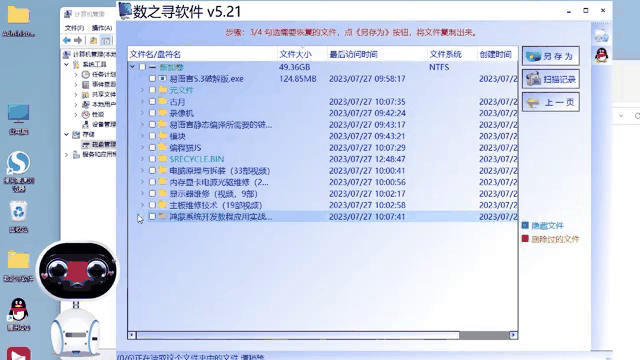Screen dimensions: 640x360
Task: Tick the checkbox for 录像机 folder
Action: 152,113
